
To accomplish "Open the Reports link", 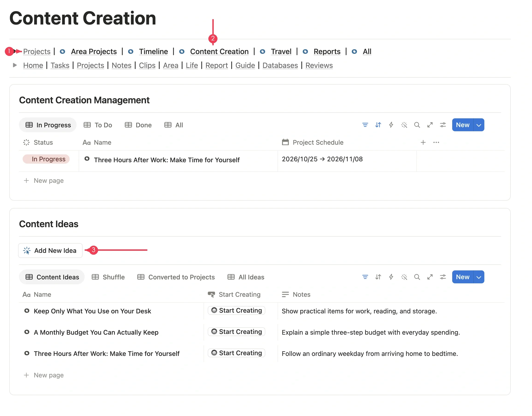I will pyautogui.click(x=327, y=51).
